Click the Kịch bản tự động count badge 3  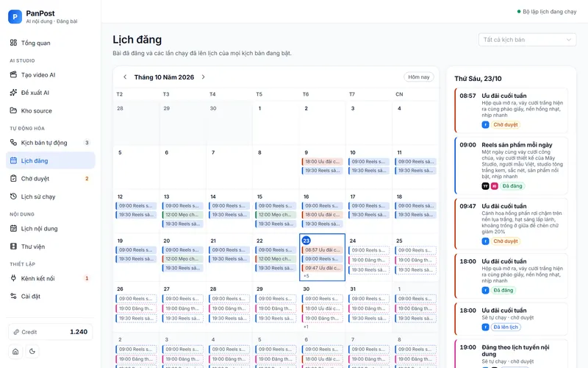(x=87, y=143)
